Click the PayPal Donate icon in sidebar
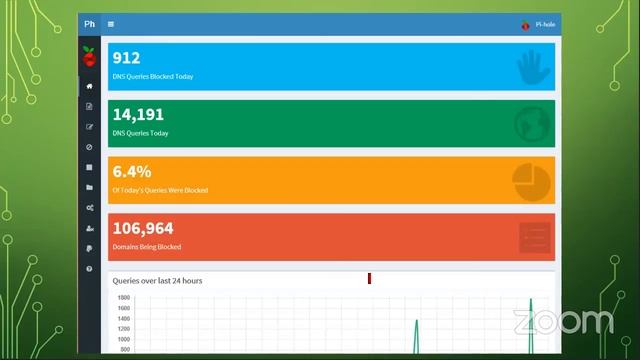The width and height of the screenshot is (640, 360). [x=89, y=249]
